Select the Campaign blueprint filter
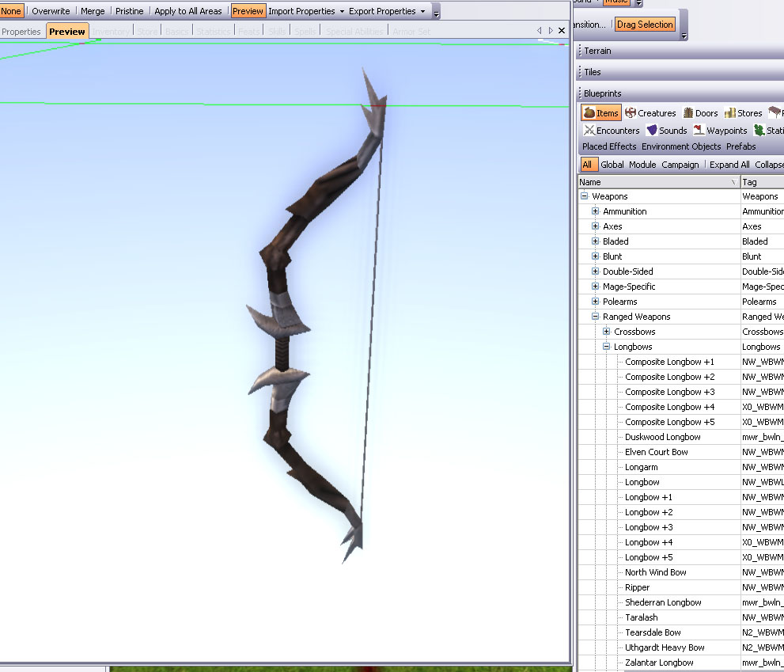784x672 pixels. [680, 165]
